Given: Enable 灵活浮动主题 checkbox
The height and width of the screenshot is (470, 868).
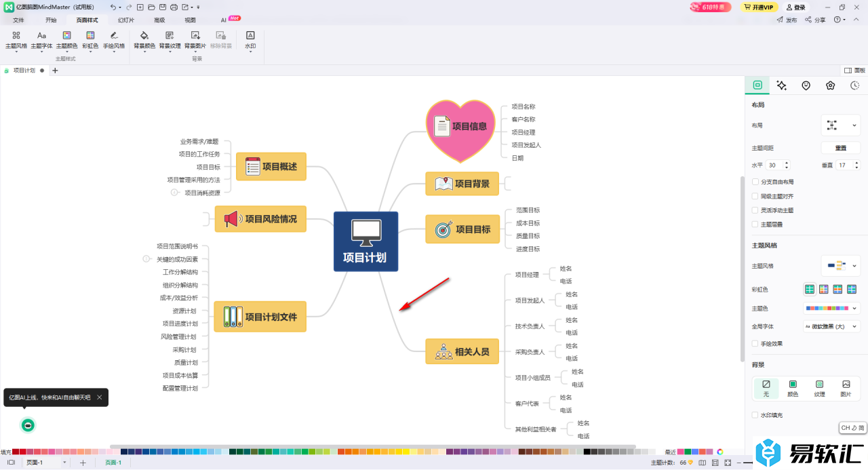Looking at the screenshot, I should point(755,210).
